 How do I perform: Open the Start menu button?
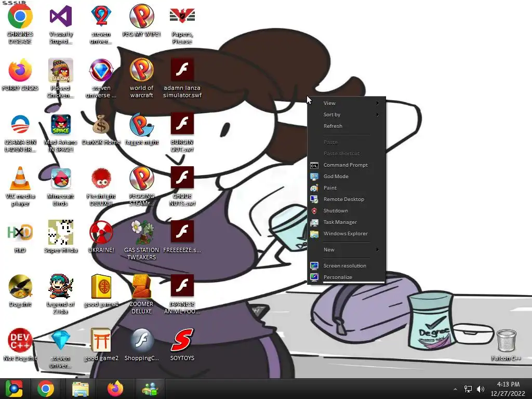pos(14,389)
